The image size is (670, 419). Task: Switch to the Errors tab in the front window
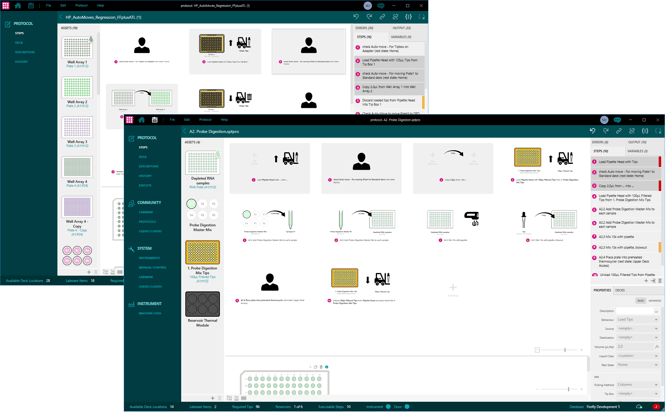pos(600,142)
